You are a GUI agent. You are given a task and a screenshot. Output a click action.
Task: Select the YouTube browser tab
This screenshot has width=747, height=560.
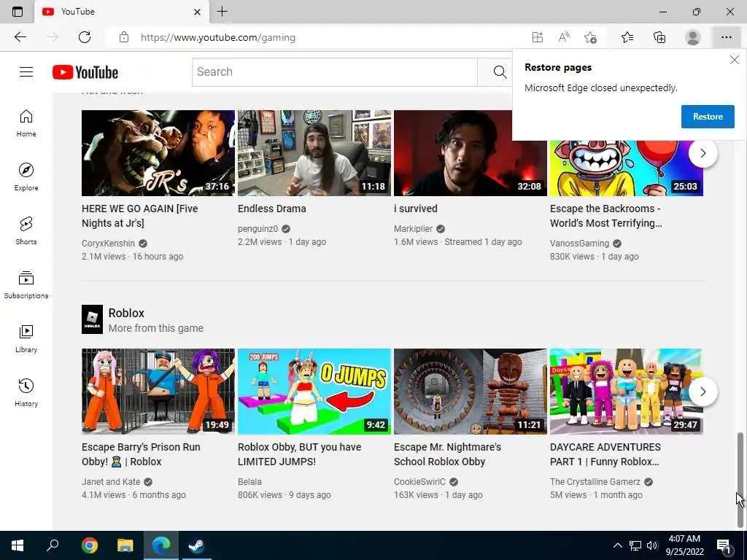(x=122, y=12)
